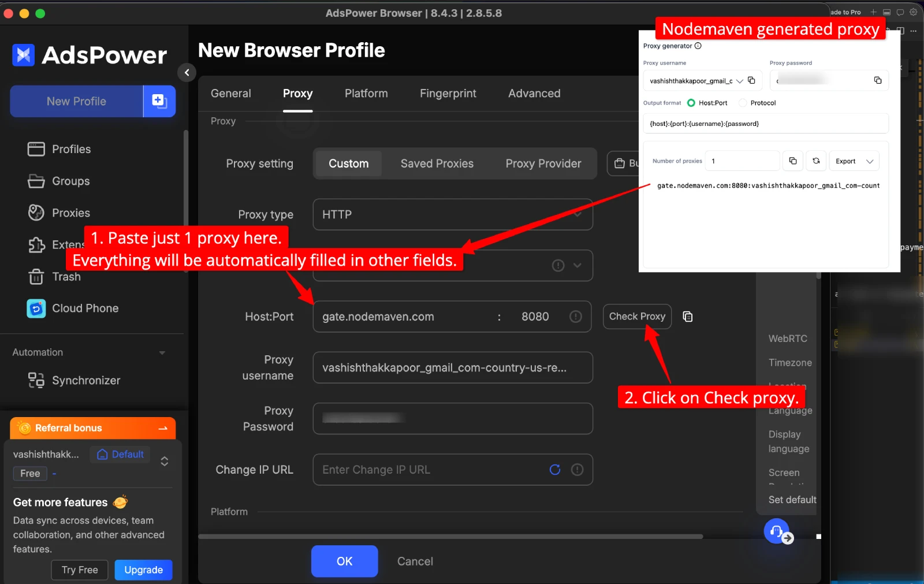
Task: Select the Host:Port output format radio
Action: point(691,103)
